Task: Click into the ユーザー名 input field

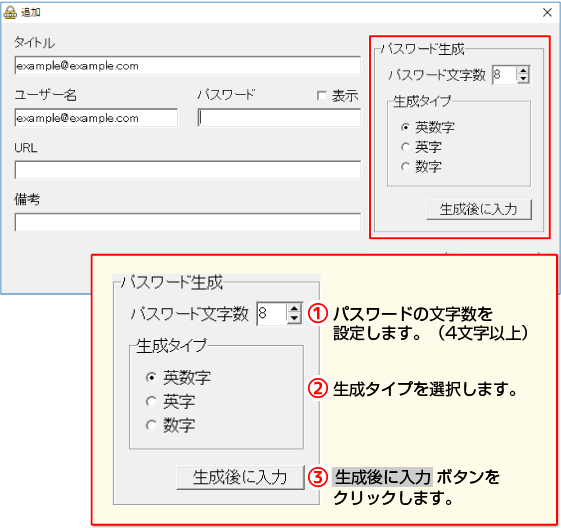Action: point(96,118)
